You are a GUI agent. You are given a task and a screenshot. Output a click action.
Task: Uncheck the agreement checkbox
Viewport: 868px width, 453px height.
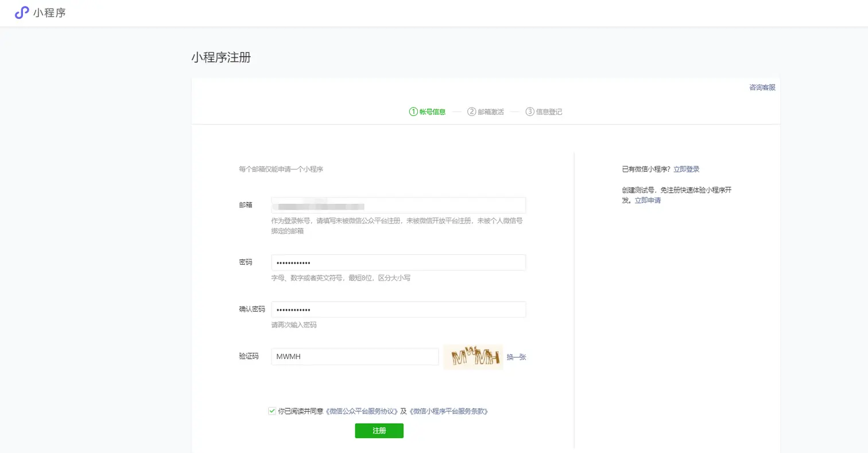[271, 411]
